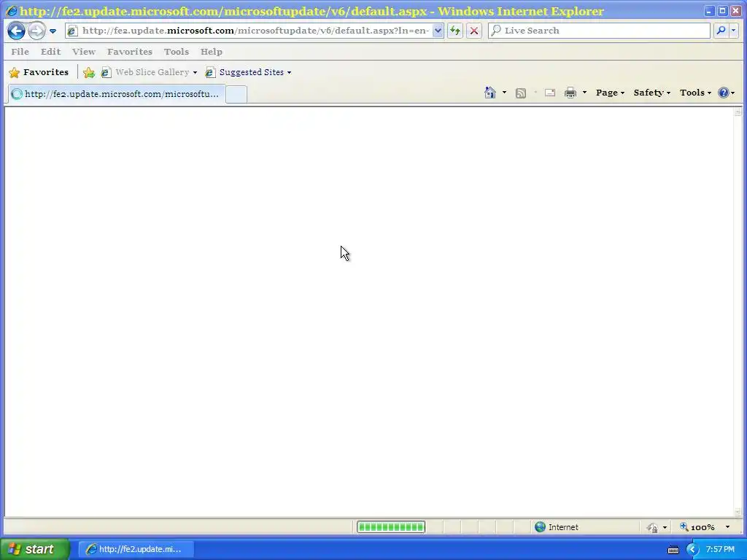Select the fe2.update.microsoft.com tab

116,94
